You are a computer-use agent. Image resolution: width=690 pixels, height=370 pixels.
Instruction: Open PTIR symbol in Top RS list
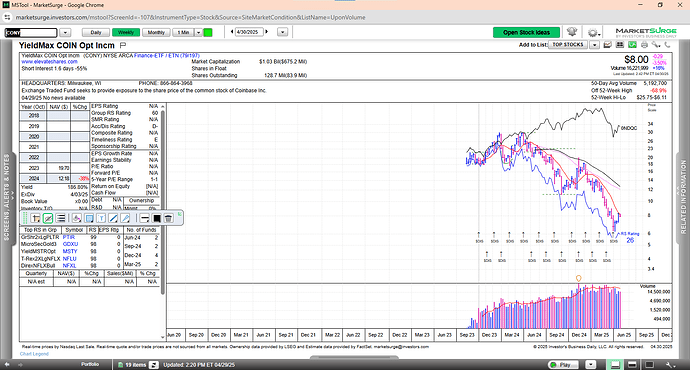click(69, 237)
